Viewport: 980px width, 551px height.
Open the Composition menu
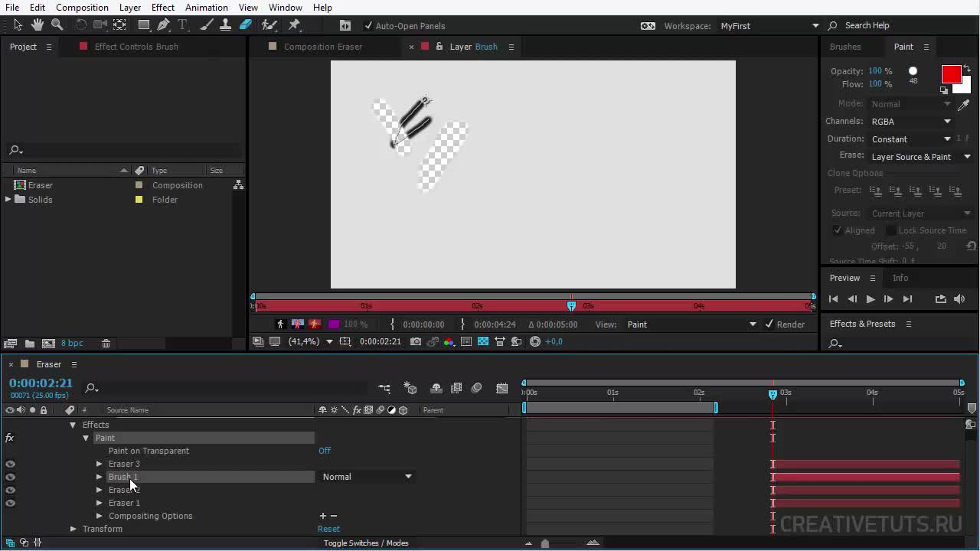click(82, 7)
